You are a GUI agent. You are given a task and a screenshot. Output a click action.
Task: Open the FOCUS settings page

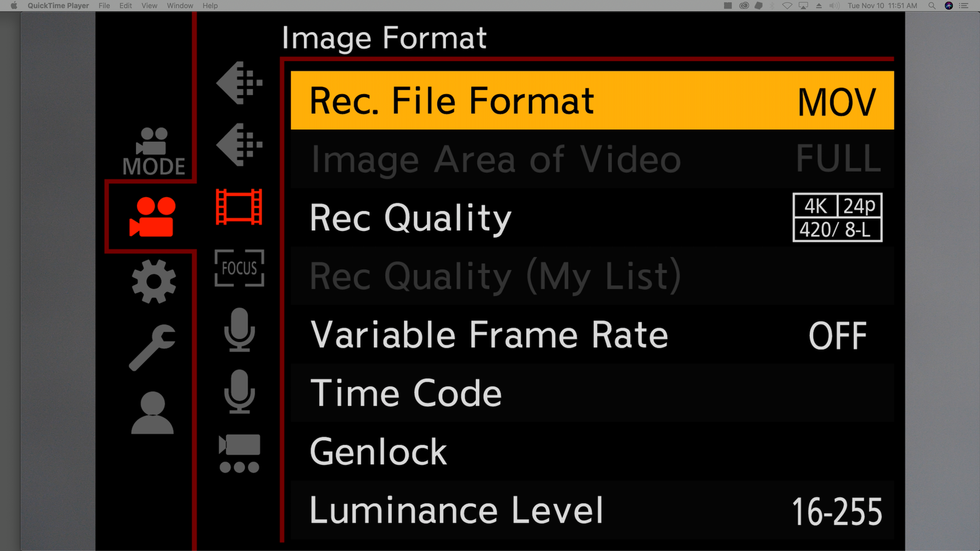(239, 268)
